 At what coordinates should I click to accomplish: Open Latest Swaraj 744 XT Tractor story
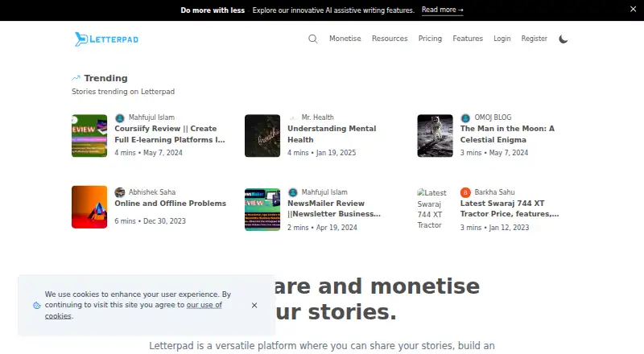coord(510,208)
